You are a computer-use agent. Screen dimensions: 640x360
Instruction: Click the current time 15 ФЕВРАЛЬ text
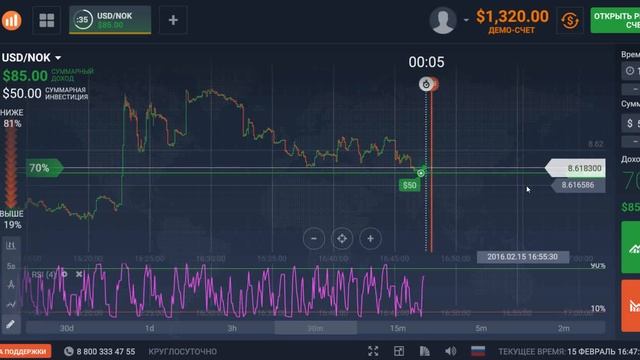tap(603, 351)
